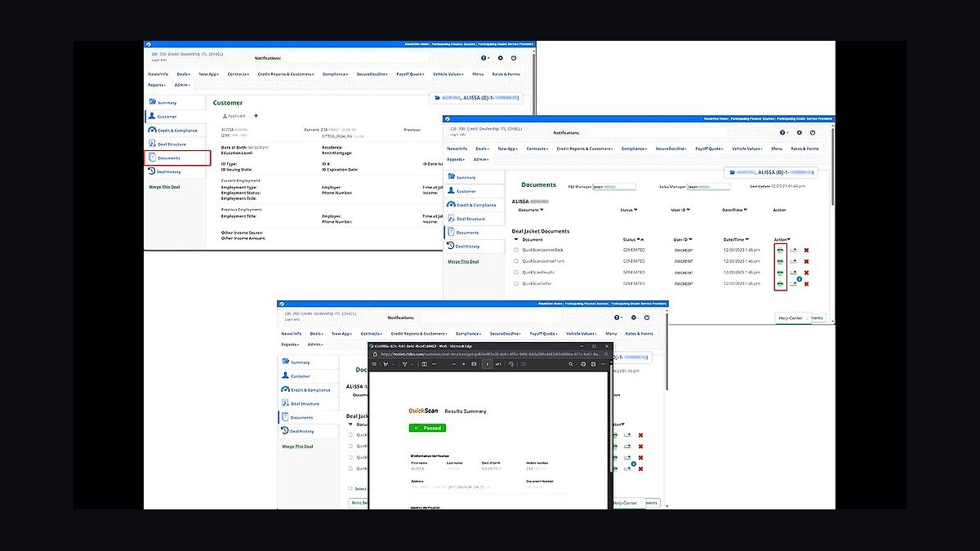Print QuickScanLicenseFront in the Documents page window
The height and width of the screenshot is (551, 980).
coord(780,261)
